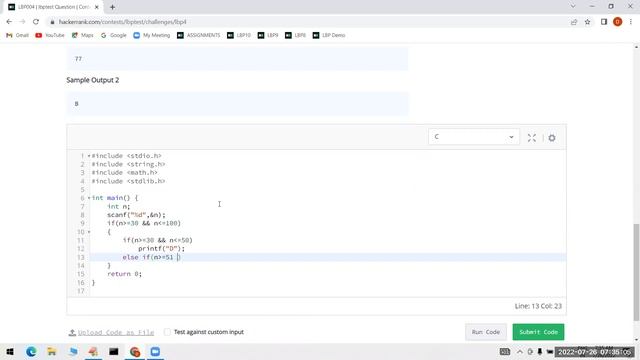
Task: Click Sample Output 2 heading
Action: [x=93, y=80]
